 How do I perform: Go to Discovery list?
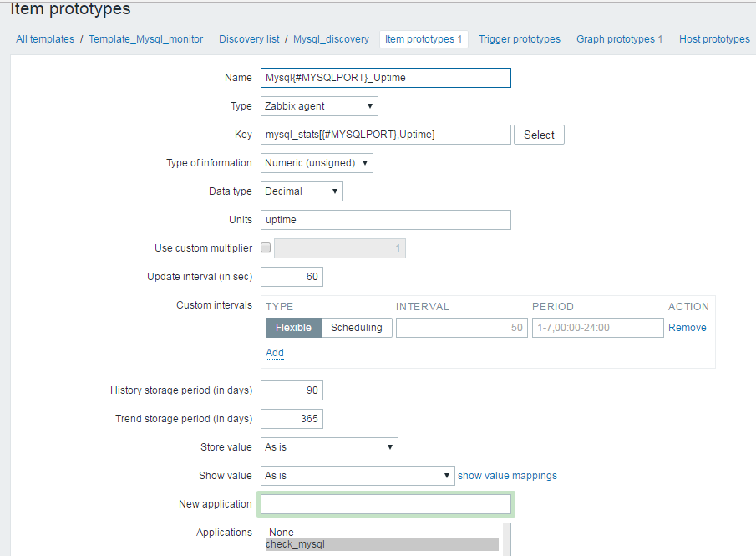249,39
